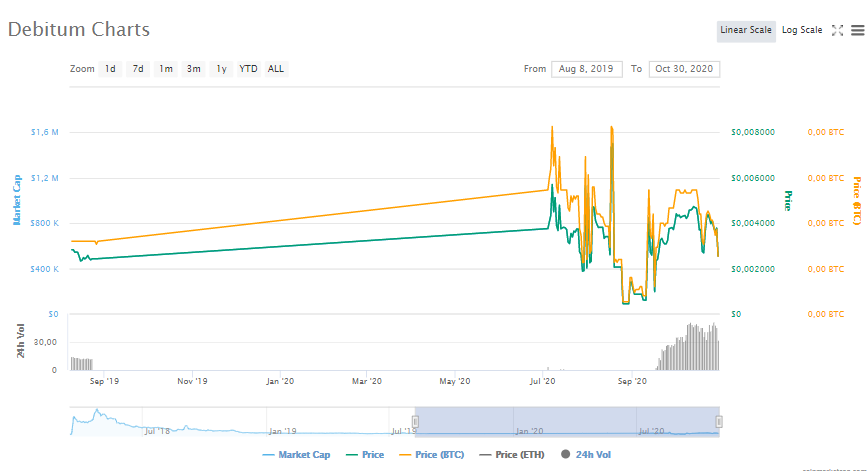Image resolution: width=868 pixels, height=471 pixels.
Task: Click the shaded navigator selection range
Action: (567, 422)
